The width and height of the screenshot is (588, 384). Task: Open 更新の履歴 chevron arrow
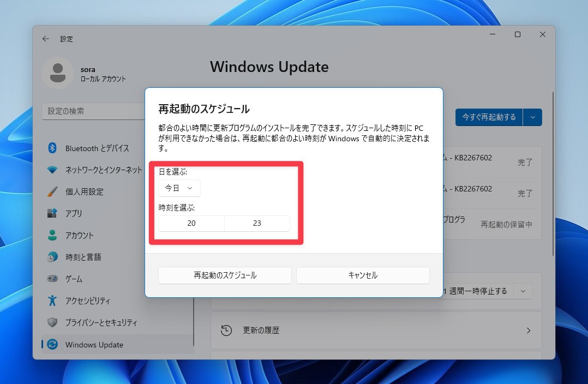[x=529, y=331]
